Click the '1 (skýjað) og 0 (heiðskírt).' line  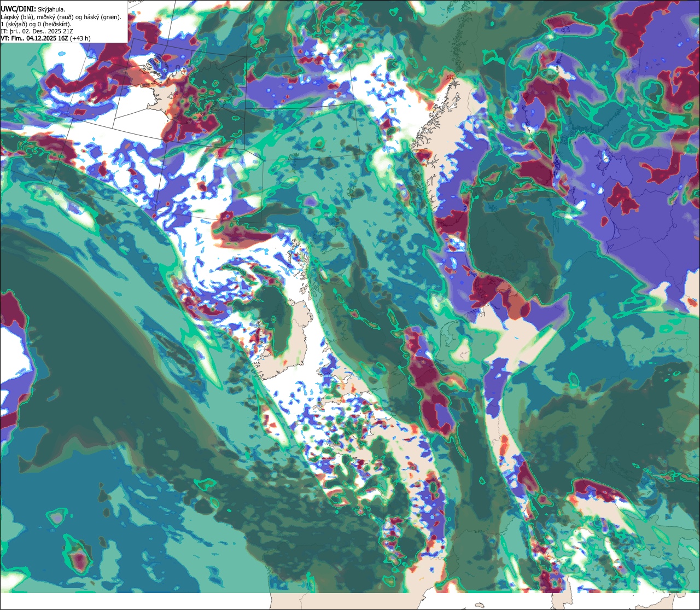pos(37,24)
